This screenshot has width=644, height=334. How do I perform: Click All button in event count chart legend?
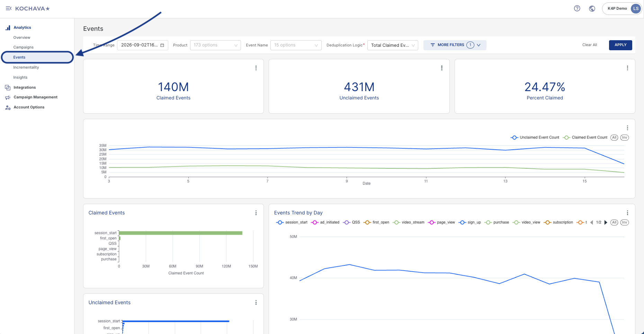pos(614,138)
